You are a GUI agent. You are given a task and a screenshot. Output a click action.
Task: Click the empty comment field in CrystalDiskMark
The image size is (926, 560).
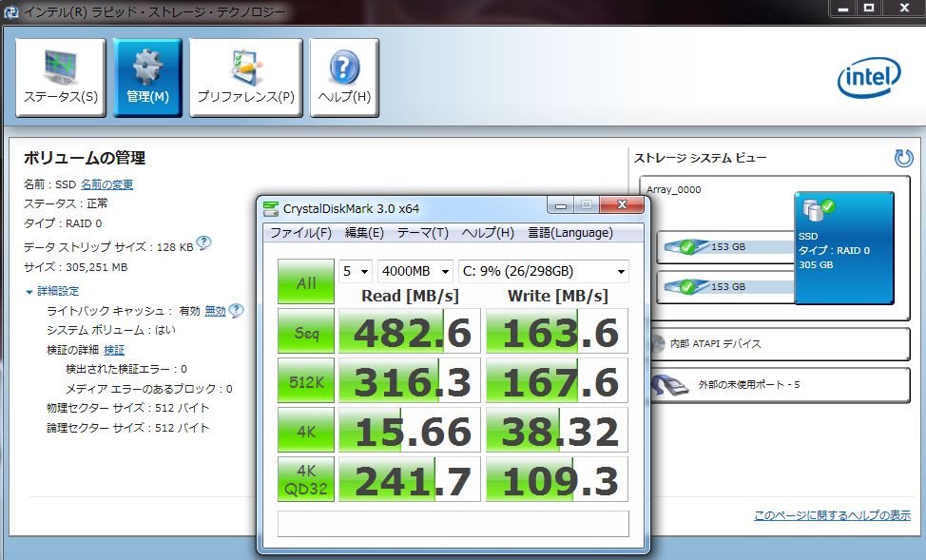coord(453,523)
